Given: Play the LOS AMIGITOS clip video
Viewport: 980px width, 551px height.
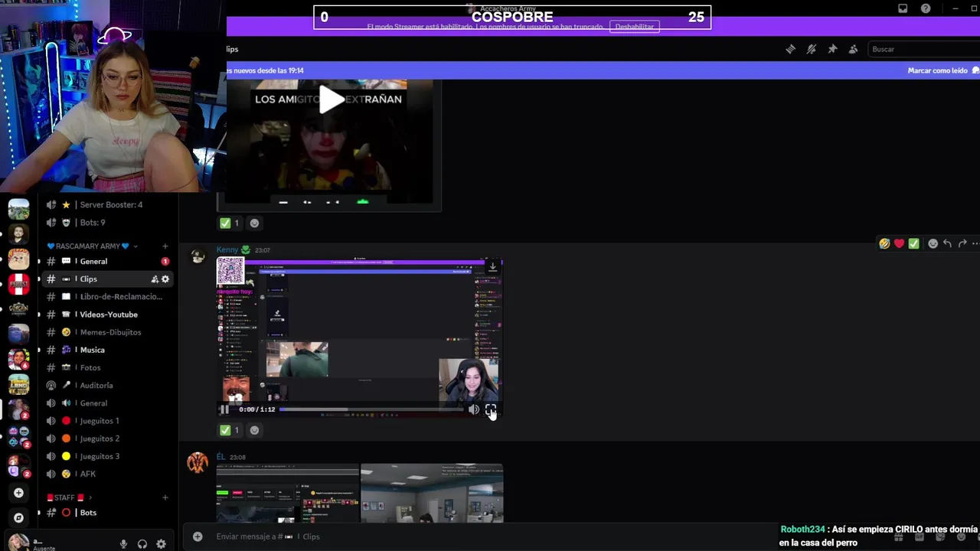Looking at the screenshot, I should [x=331, y=99].
